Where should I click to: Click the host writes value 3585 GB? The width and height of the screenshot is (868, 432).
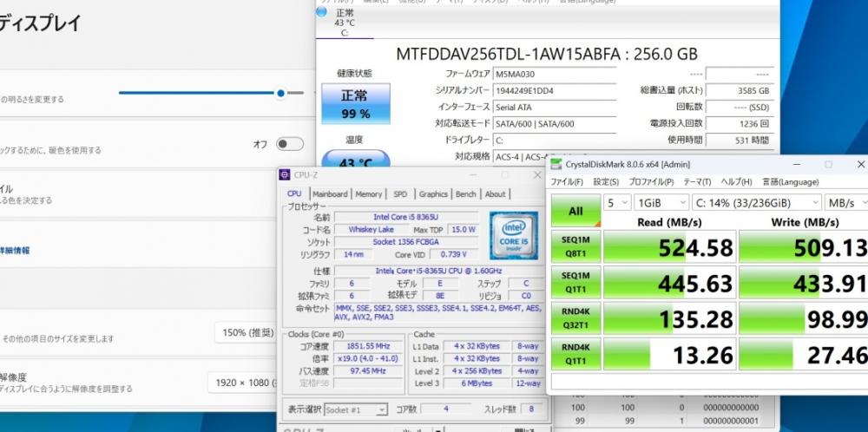point(739,91)
